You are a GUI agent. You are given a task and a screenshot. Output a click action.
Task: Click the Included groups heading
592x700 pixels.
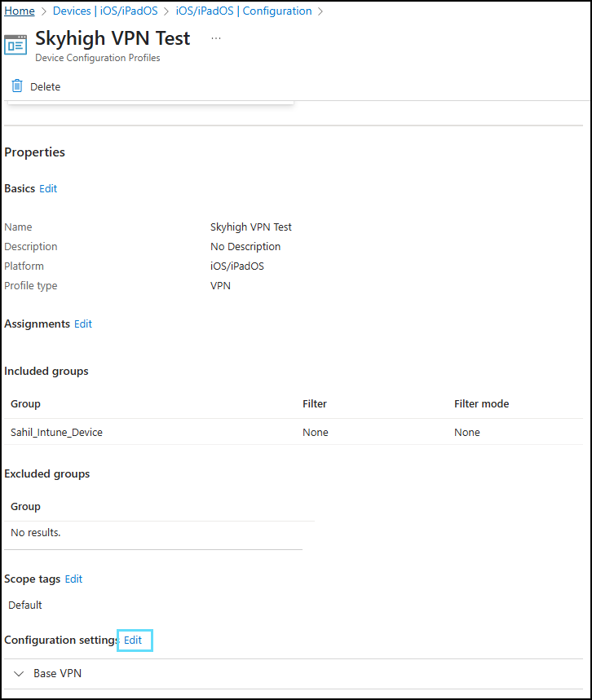point(46,371)
